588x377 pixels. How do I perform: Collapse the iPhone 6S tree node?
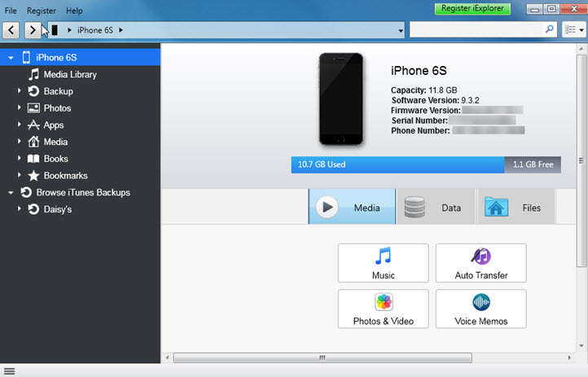coord(11,58)
